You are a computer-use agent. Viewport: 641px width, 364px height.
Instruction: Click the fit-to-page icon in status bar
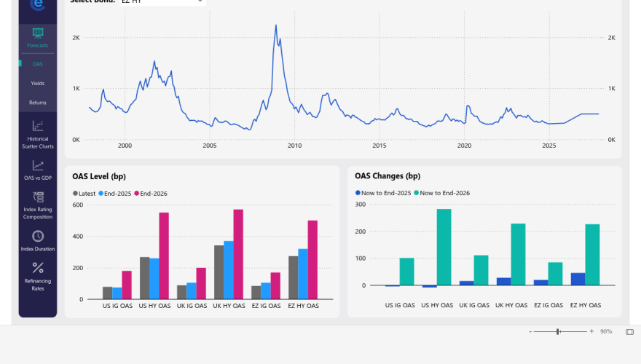pyautogui.click(x=629, y=331)
